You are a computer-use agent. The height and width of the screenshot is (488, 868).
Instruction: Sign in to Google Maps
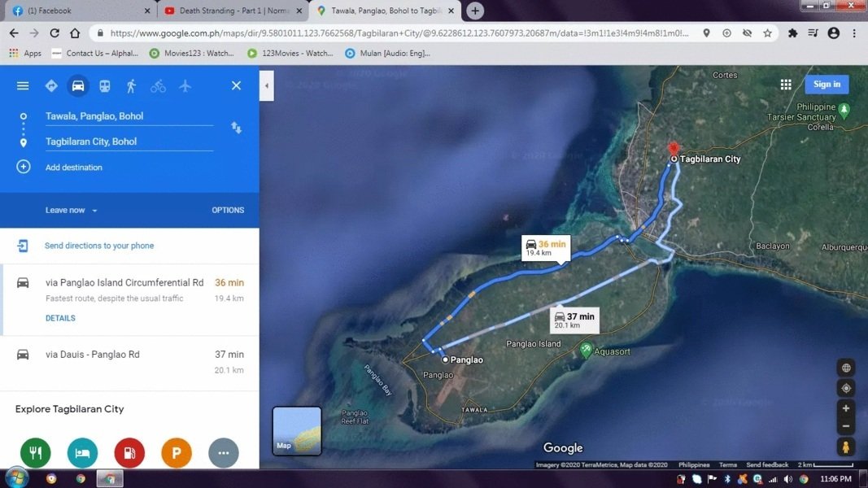coord(827,84)
